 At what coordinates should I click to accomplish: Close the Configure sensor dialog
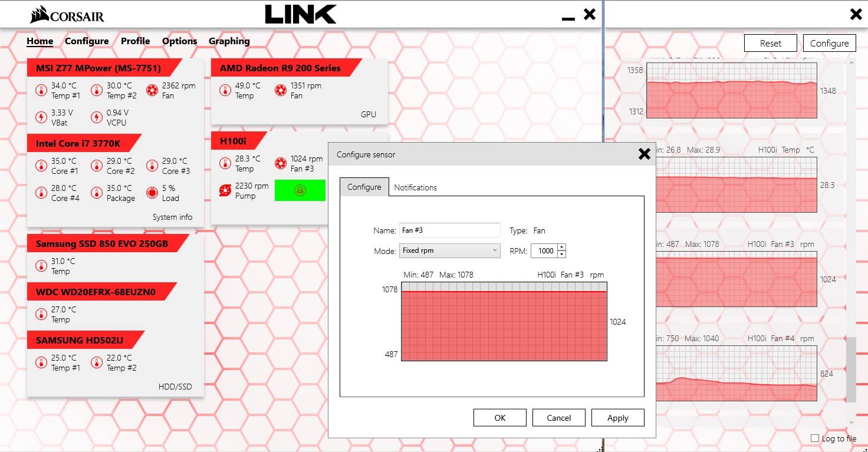tap(645, 154)
